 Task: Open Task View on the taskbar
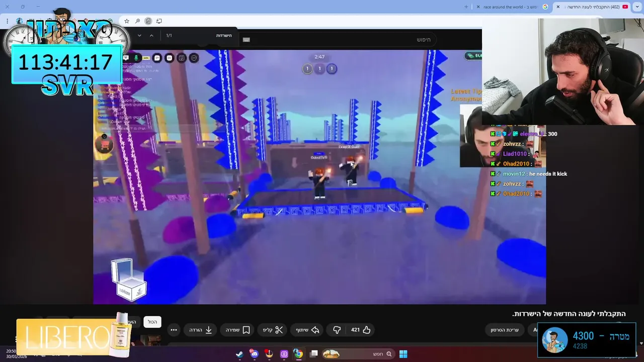(x=314, y=354)
